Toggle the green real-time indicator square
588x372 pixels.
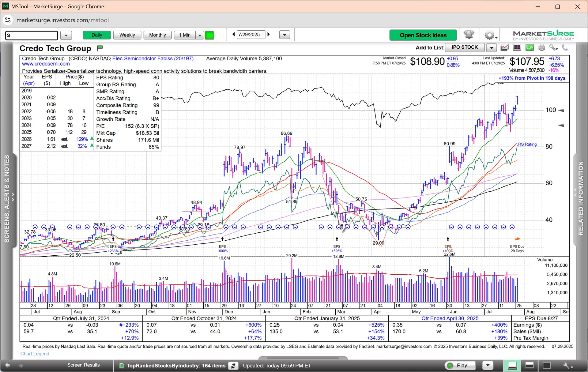tap(209, 35)
